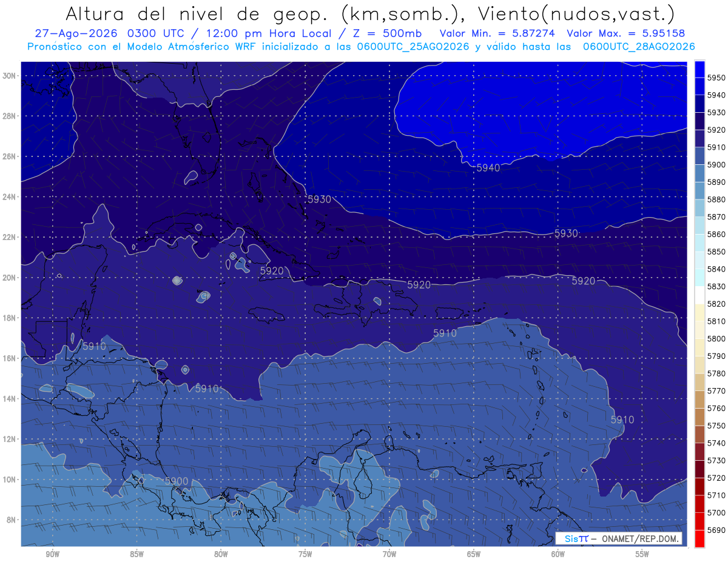Click the 5940 contour label on the map
728x562 pixels.
[488, 168]
